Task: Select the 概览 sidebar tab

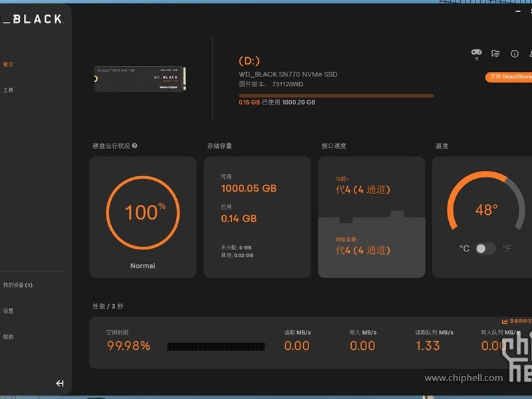Action: [x=8, y=64]
